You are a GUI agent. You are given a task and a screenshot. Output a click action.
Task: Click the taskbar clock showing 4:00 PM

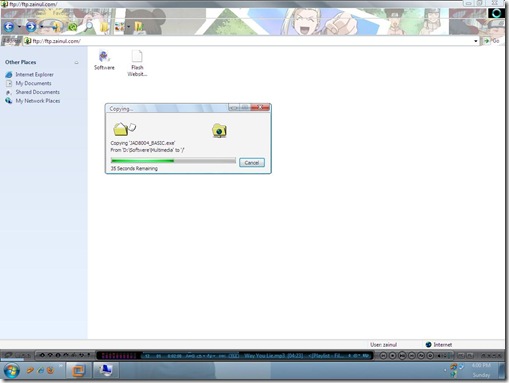coord(481,365)
